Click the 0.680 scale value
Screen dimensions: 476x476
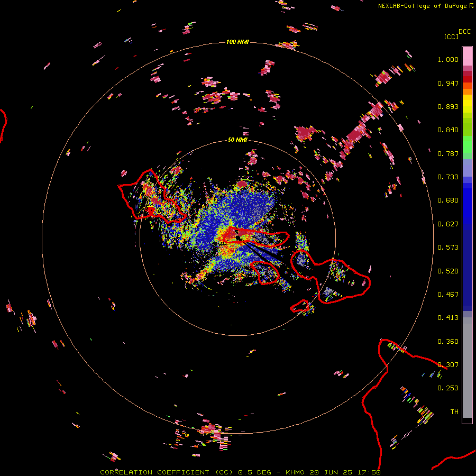tap(448, 200)
